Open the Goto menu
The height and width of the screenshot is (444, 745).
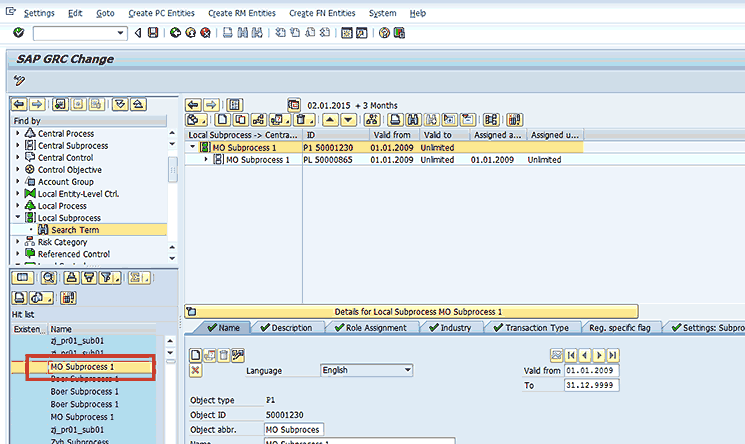tap(105, 13)
